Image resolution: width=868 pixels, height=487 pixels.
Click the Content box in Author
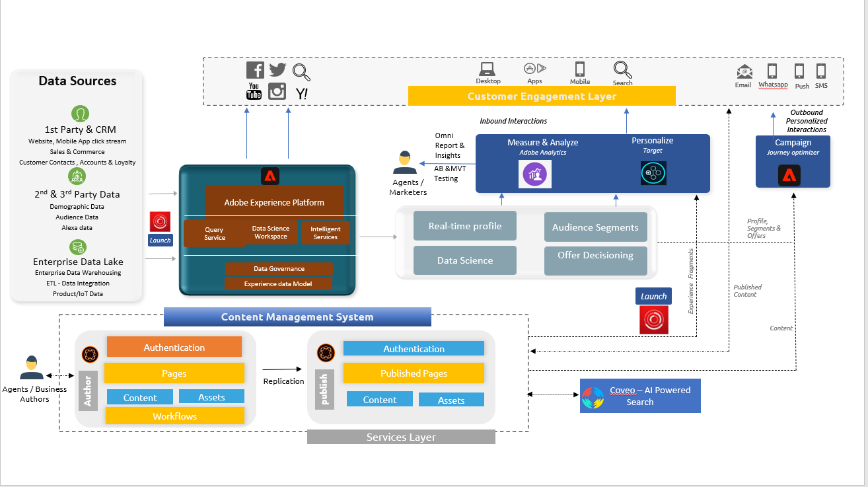[x=140, y=397]
